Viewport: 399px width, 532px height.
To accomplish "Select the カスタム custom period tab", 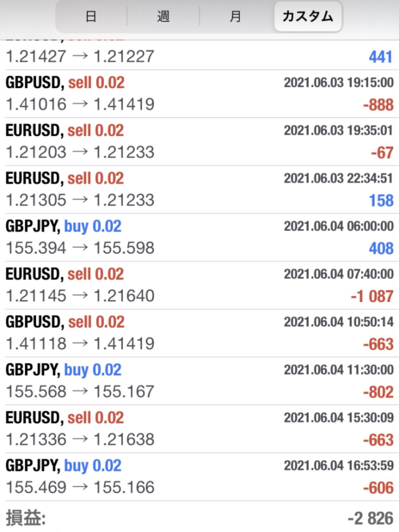I will point(308,16).
